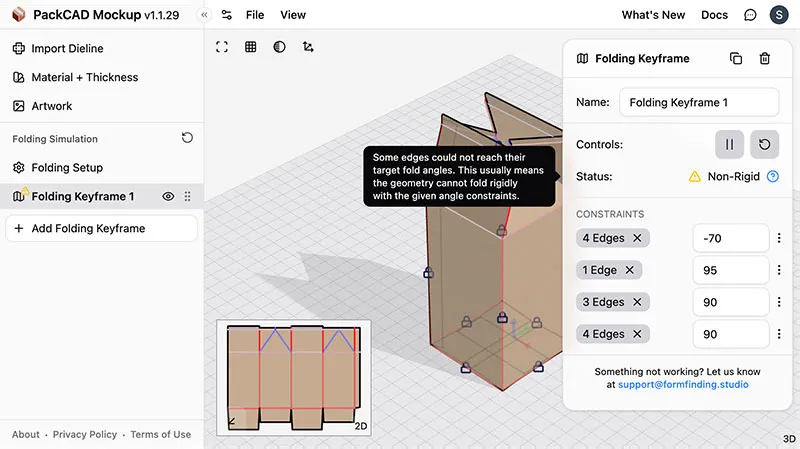This screenshot has height=449, width=800.
Task: Remove the first 4 Edges constraint at -70
Action: click(x=637, y=238)
